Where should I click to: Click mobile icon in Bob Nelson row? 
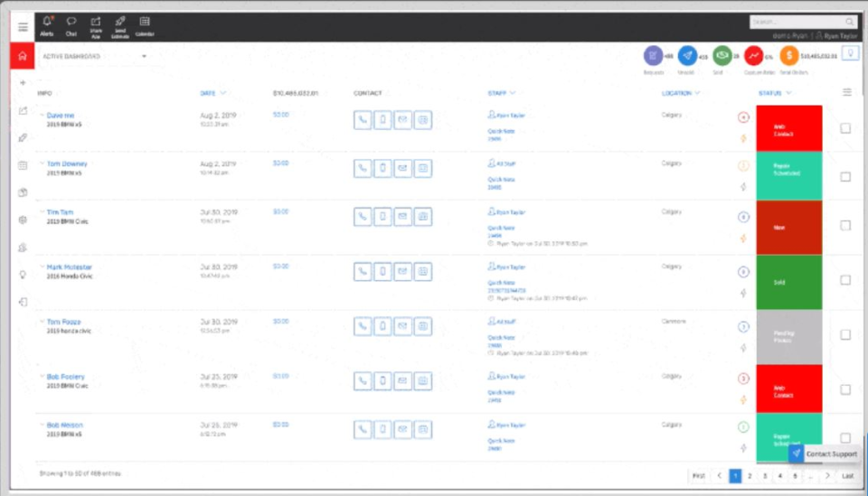pyautogui.click(x=382, y=430)
